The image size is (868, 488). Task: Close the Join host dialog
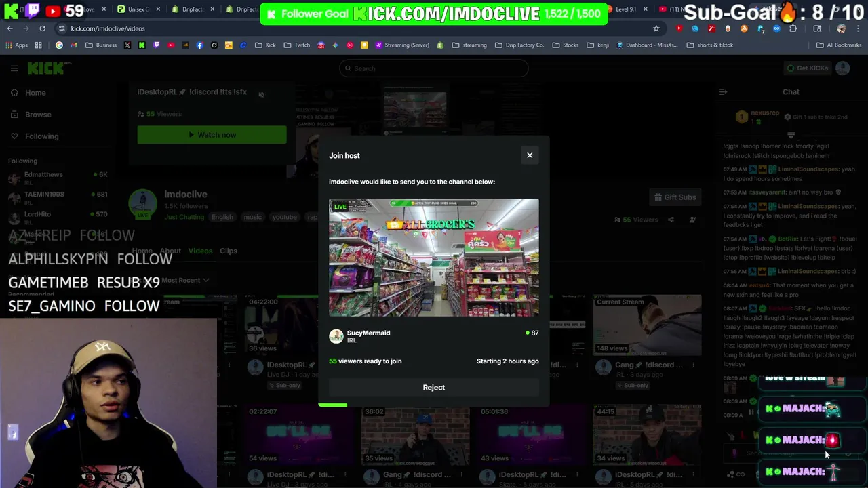click(530, 155)
